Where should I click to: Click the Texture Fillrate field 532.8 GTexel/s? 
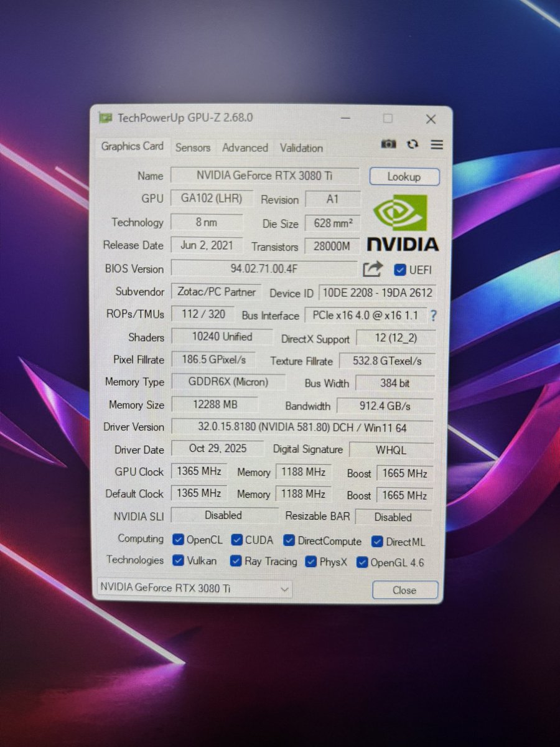pyautogui.click(x=387, y=362)
